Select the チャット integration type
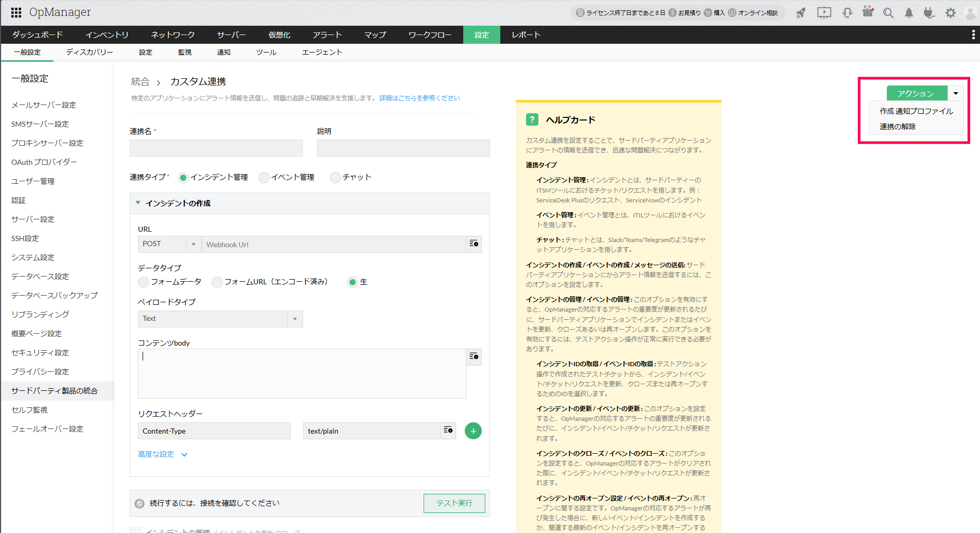This screenshot has width=980, height=533. click(x=336, y=178)
